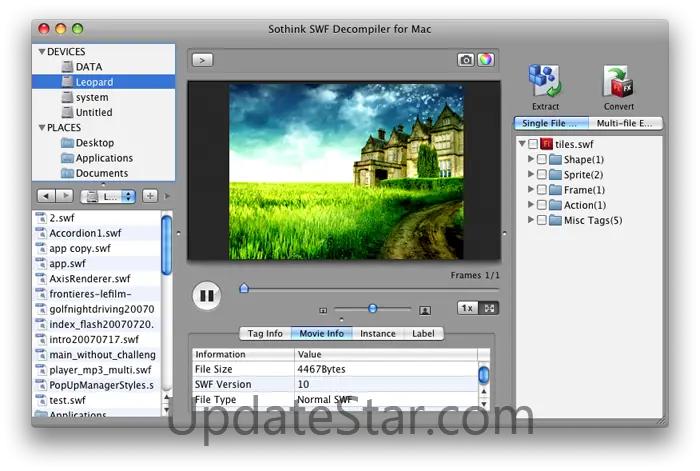The width and height of the screenshot is (700, 471).
Task: Open the Documents folder
Action: [104, 173]
